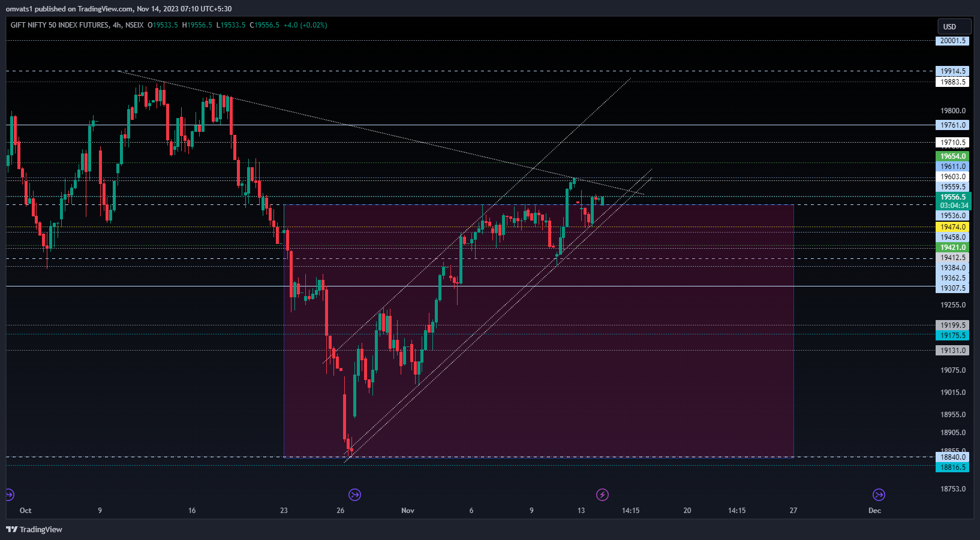The width and height of the screenshot is (980, 540).
Task: Click the low value L19533.5
Action: pos(231,25)
